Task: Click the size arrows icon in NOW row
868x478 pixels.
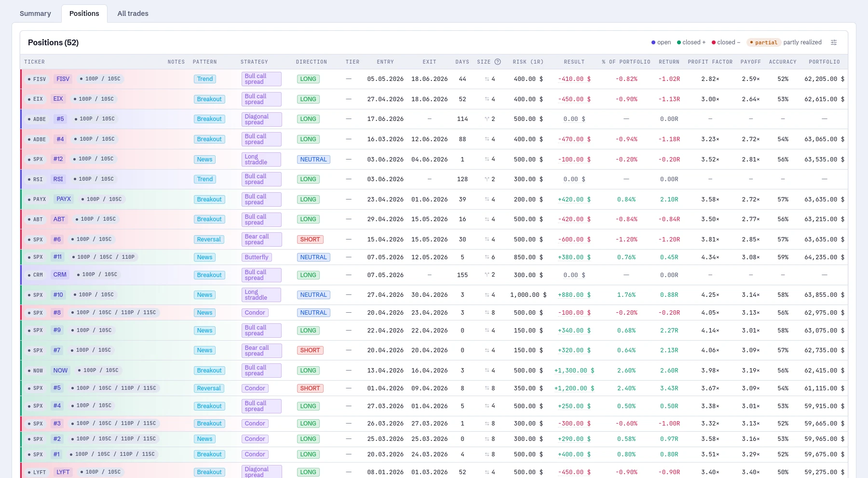Action: pos(487,371)
